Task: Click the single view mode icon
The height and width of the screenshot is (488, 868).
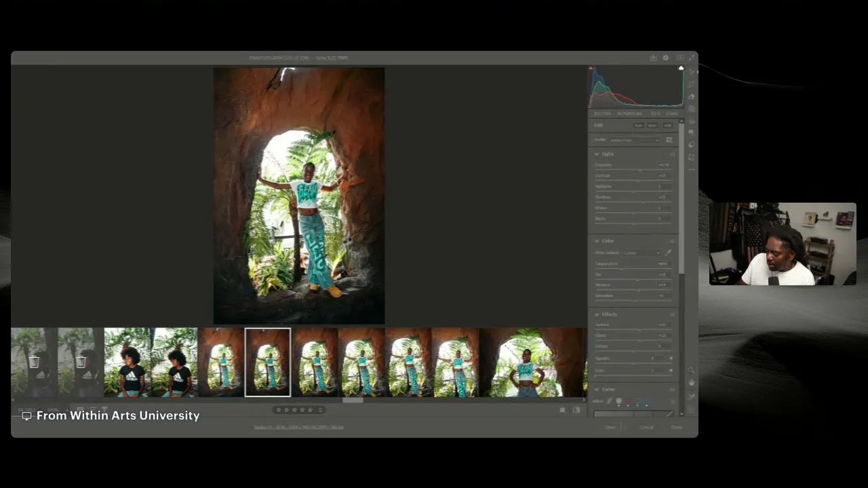Action: point(563,409)
